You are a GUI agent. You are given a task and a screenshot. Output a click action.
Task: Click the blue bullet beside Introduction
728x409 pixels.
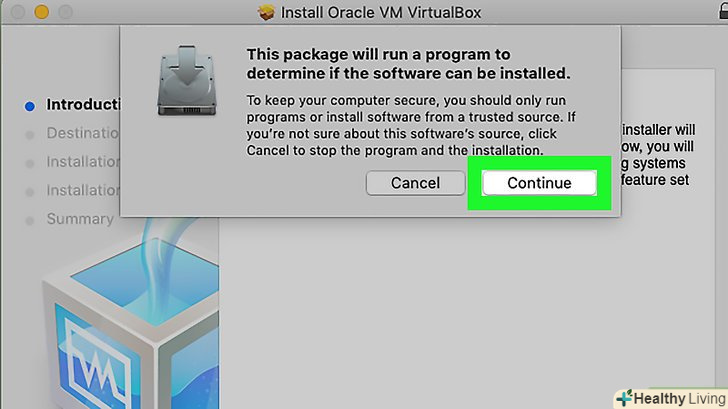[x=29, y=105]
